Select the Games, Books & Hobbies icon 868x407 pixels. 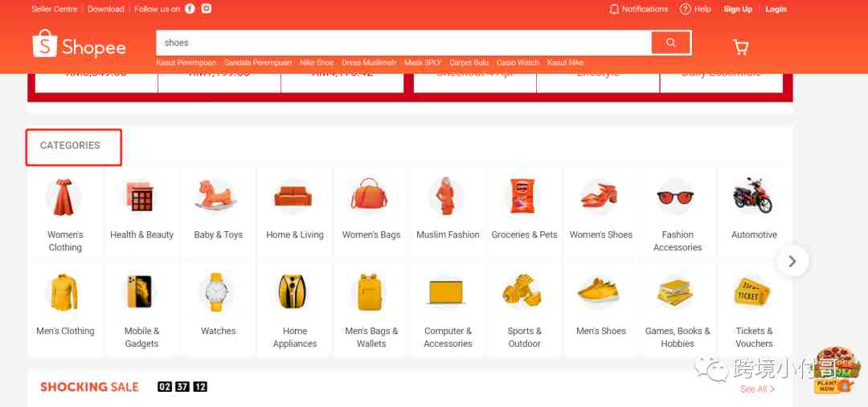coord(675,293)
